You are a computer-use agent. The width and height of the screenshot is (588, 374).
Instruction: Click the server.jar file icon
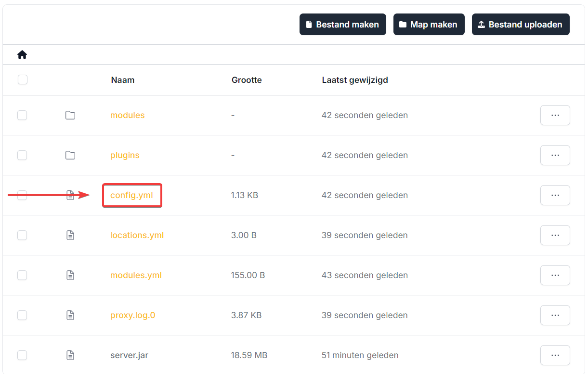click(70, 355)
